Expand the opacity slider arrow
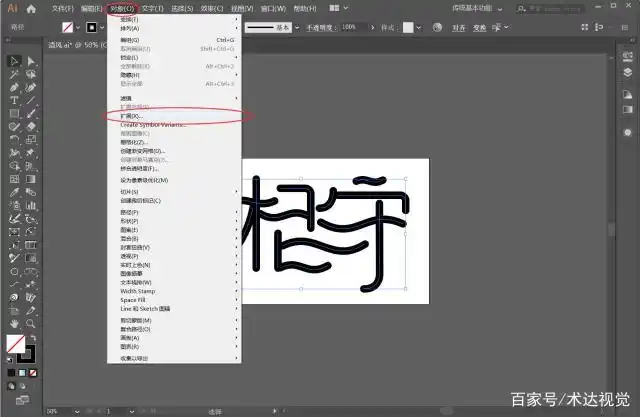The width and height of the screenshot is (640, 417). [x=372, y=27]
